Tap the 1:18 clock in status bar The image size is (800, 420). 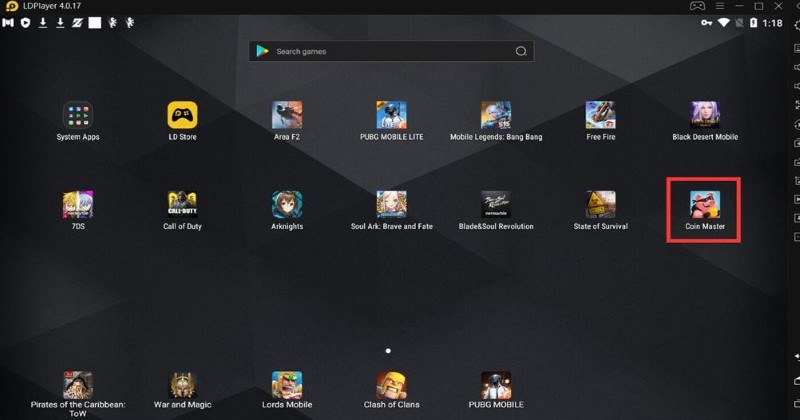pyautogui.click(x=772, y=23)
